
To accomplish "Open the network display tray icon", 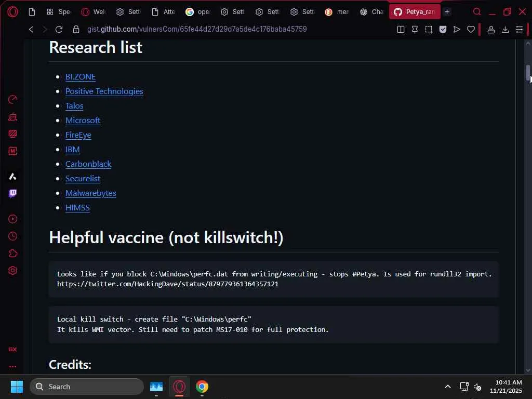I will 464,387.
